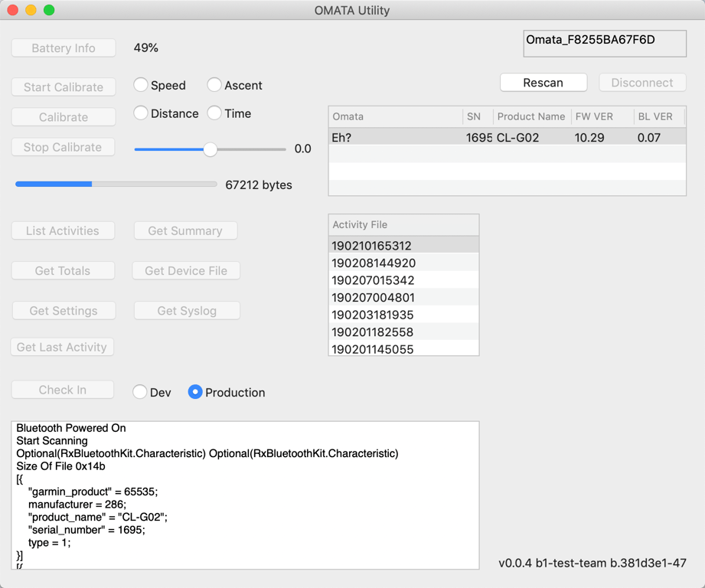Screen dimensions: 705x588
Task: Click the Rescan button
Action: 543,83
